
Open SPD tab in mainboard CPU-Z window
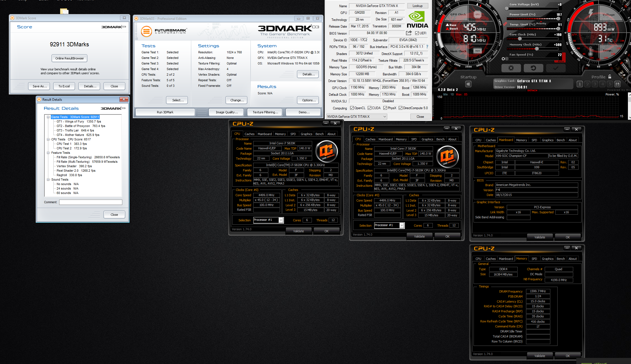coord(534,140)
